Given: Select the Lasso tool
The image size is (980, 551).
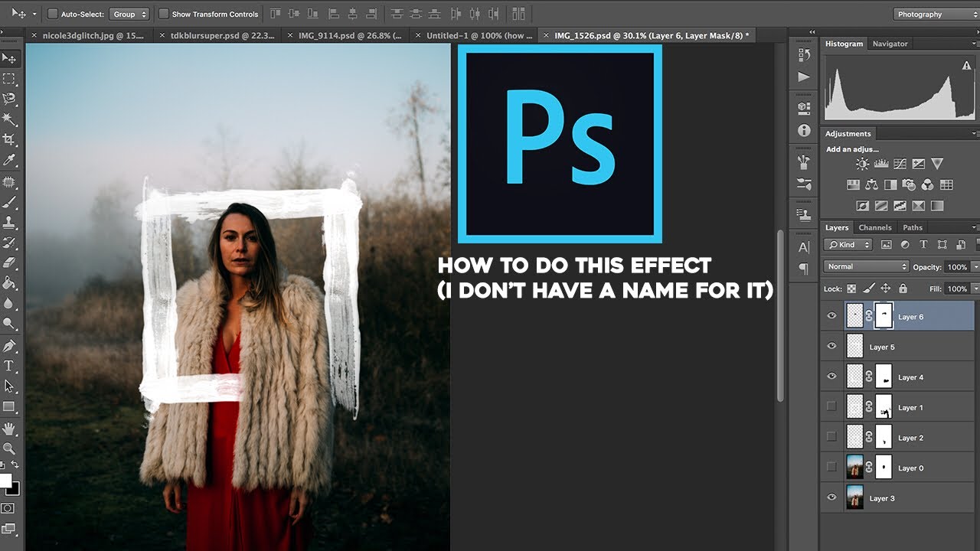Looking at the screenshot, I should coord(9,99).
